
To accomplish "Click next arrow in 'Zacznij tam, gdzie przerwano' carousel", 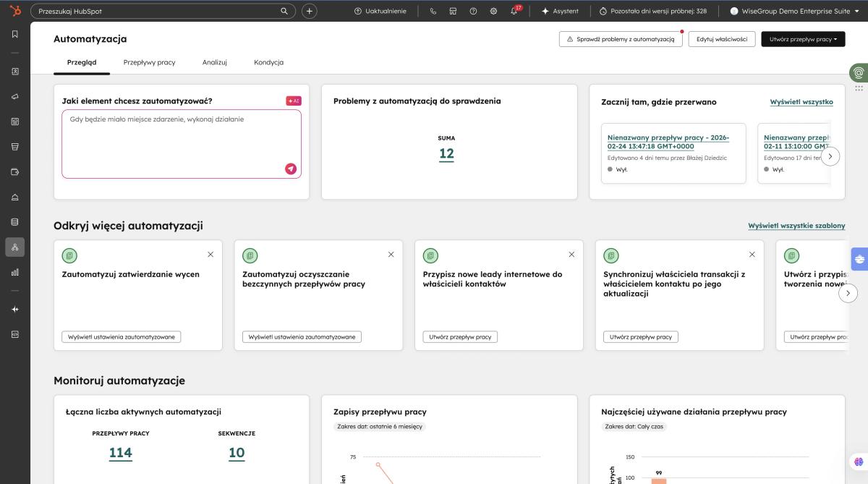I will tap(830, 156).
